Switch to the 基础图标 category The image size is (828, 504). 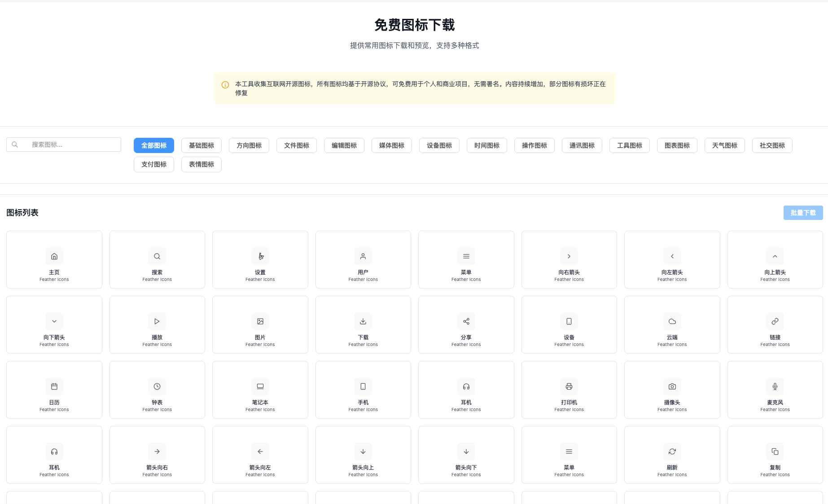[202, 145]
